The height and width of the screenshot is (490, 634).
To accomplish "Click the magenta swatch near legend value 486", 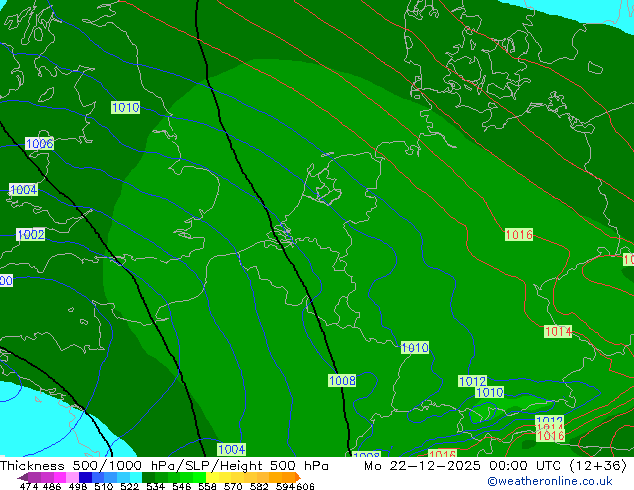I will click(x=60, y=477).
